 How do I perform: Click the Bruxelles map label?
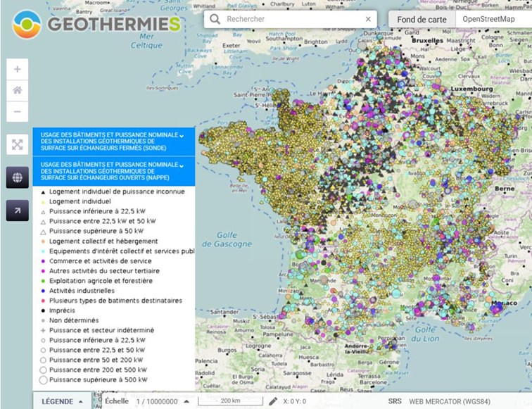tap(428, 40)
